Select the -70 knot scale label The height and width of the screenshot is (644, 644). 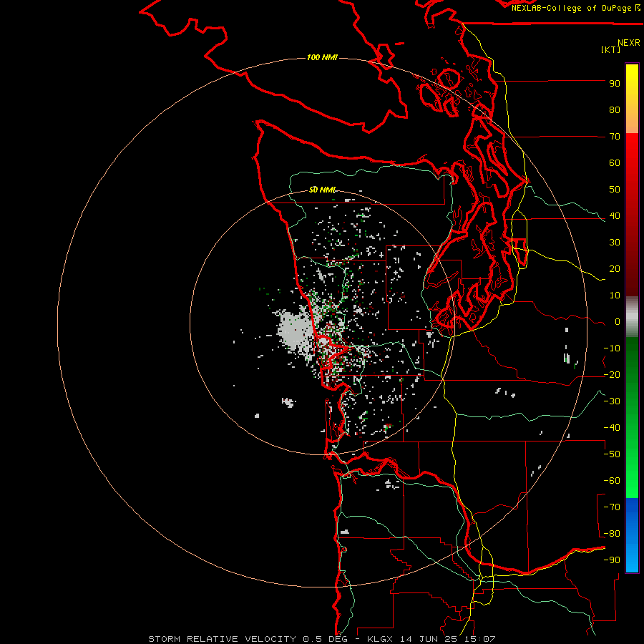click(x=612, y=507)
